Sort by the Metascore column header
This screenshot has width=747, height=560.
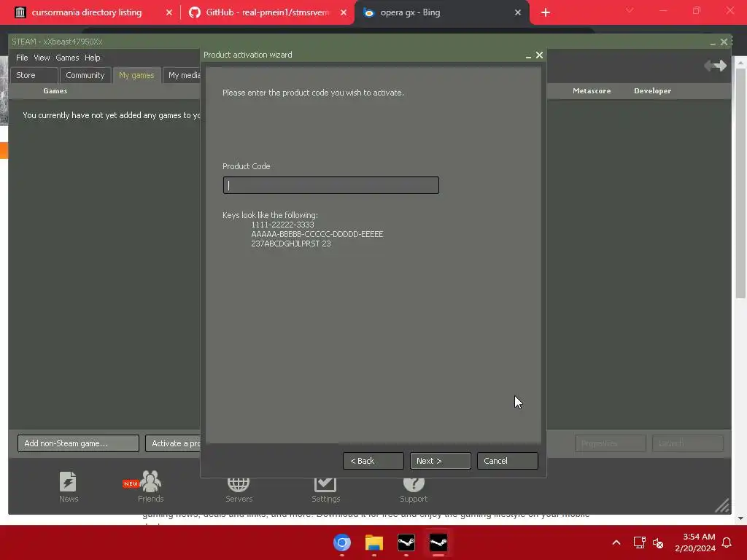(591, 91)
